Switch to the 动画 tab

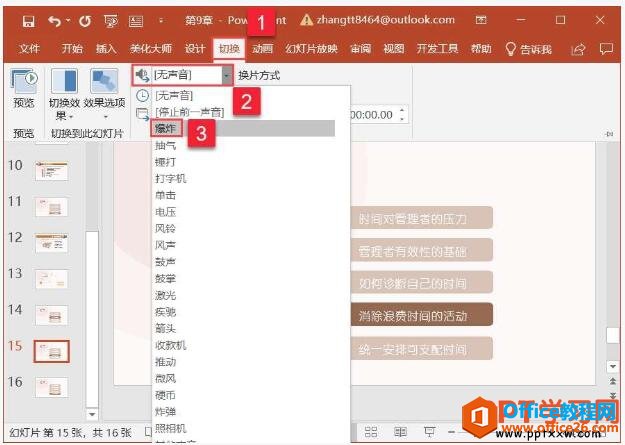click(262, 49)
